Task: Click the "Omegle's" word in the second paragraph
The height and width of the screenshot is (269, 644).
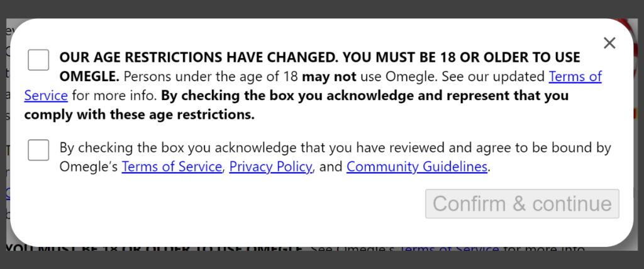Action: 89,167
